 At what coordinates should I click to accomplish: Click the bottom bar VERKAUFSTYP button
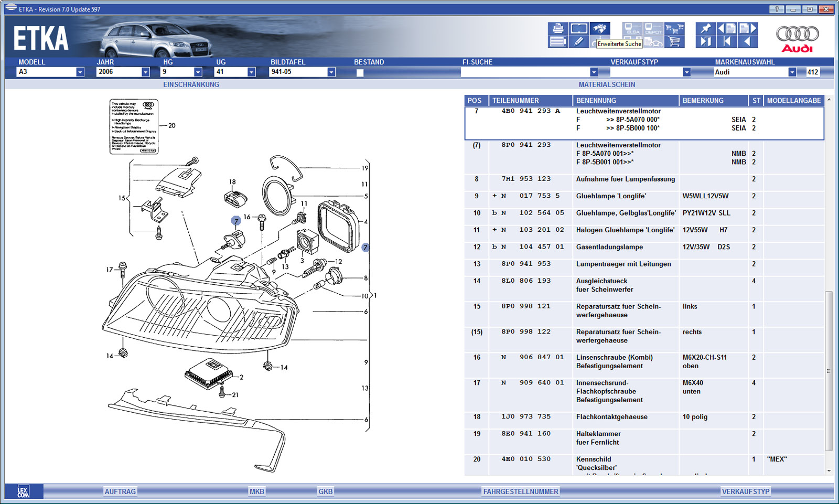(x=746, y=491)
